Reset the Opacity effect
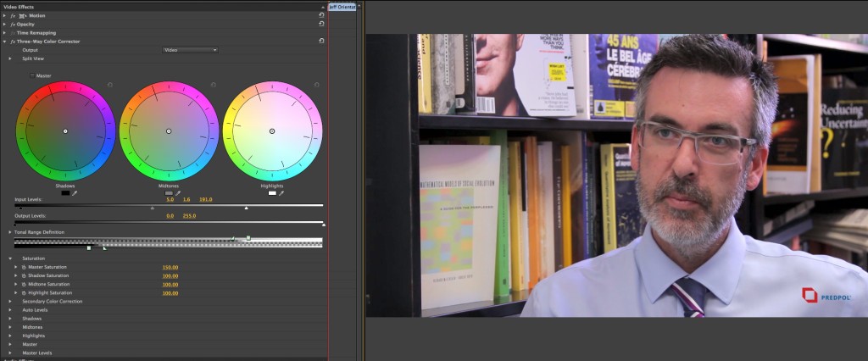 click(x=321, y=24)
